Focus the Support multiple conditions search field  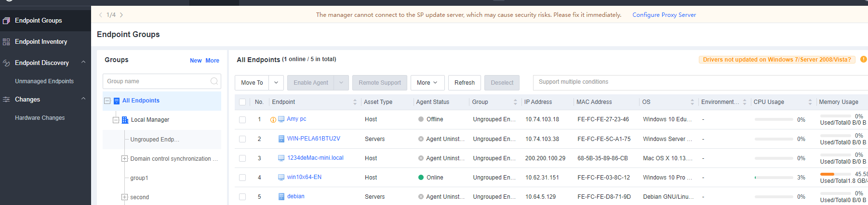(699, 82)
